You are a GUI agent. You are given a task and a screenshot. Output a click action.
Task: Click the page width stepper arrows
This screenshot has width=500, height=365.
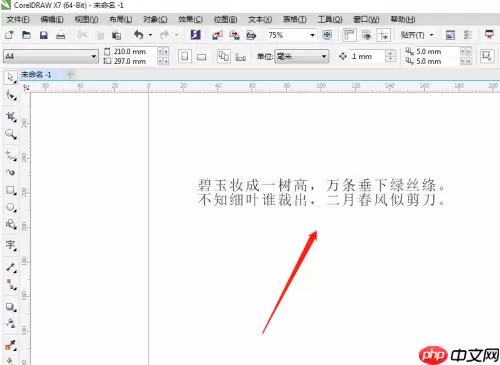[163, 52]
